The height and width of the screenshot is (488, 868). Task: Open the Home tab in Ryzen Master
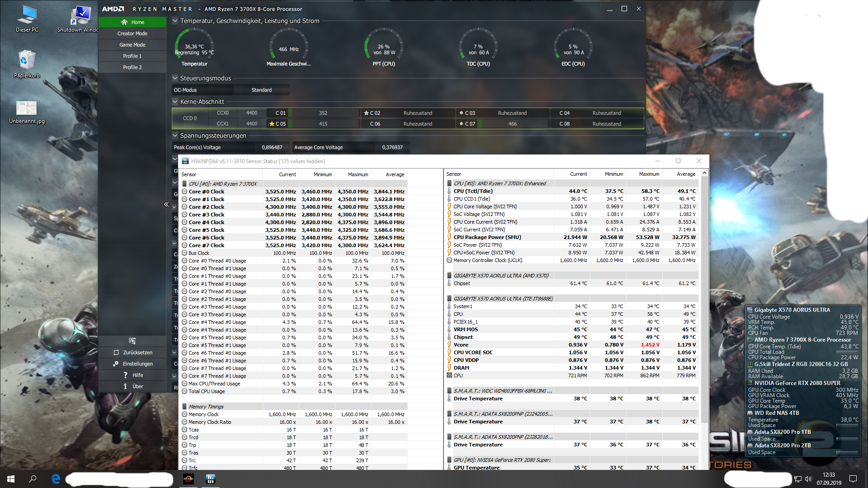tap(132, 22)
